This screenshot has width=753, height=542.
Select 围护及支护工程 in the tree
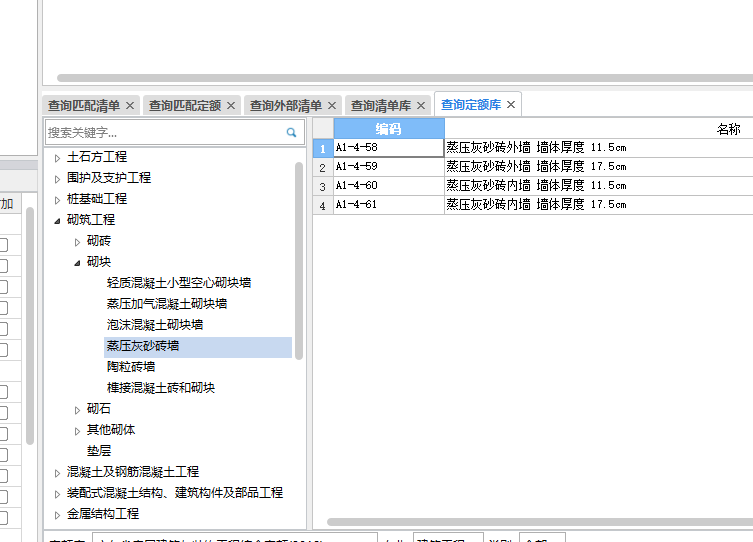[109, 178]
